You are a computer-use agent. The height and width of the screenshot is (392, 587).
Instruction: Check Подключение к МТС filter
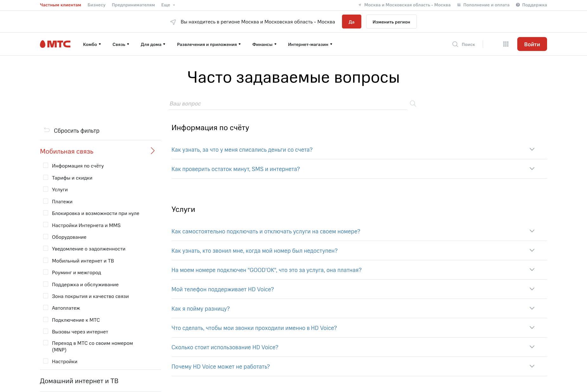point(46,319)
